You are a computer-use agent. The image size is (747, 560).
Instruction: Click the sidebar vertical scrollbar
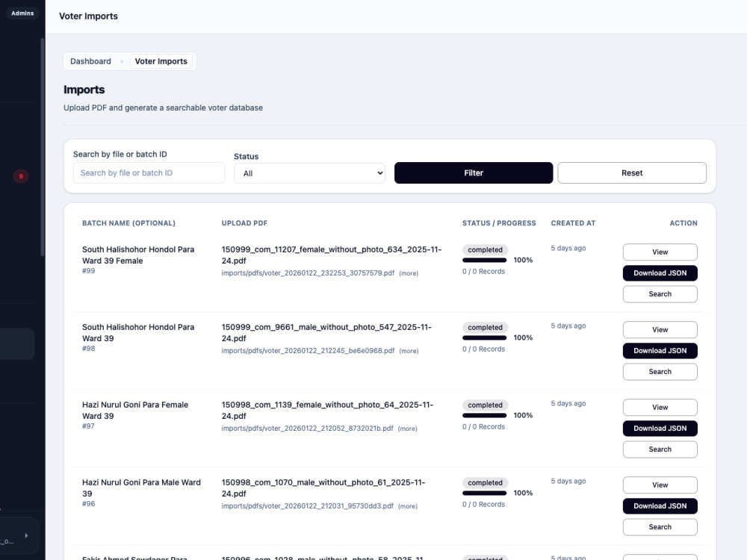click(43, 146)
